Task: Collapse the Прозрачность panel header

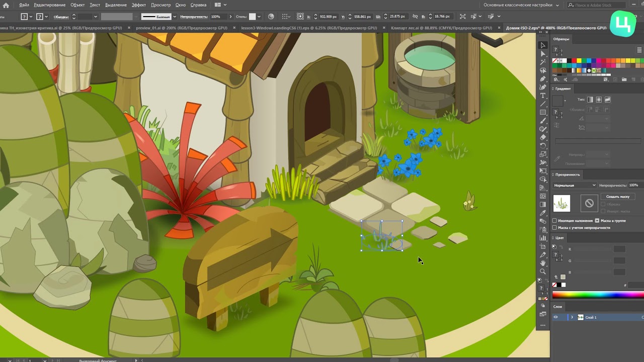Action: tap(567, 174)
